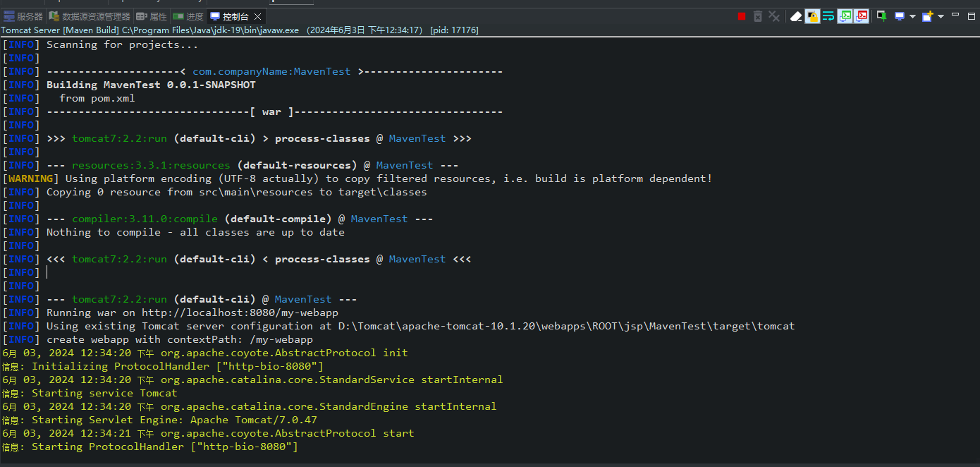This screenshot has height=467, width=980.
Task: Stop the running Tomcat process
Action: point(742,16)
